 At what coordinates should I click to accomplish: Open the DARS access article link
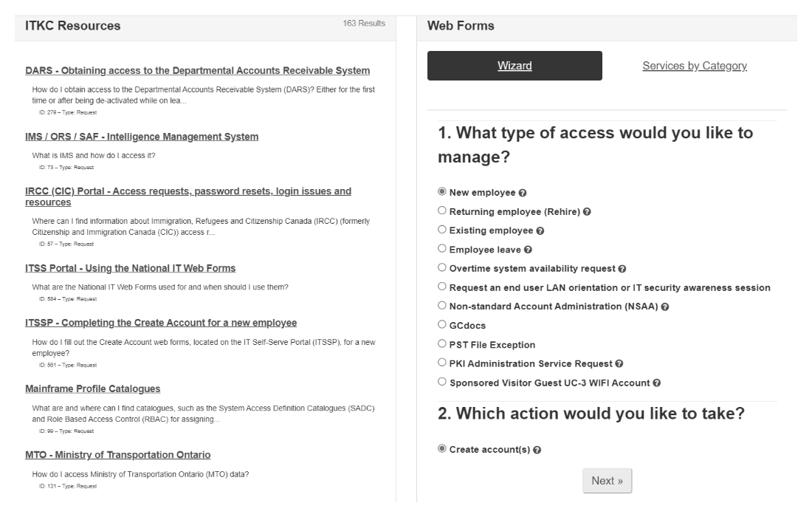(x=197, y=71)
